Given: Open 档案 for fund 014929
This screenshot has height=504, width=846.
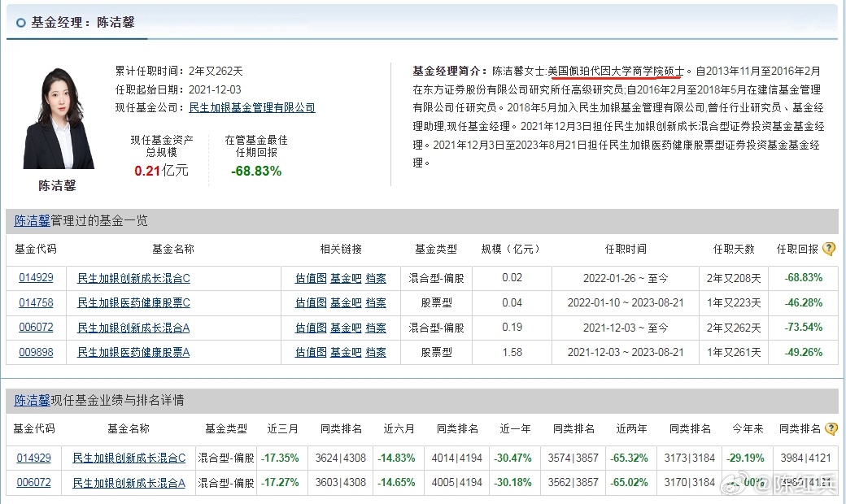Looking at the screenshot, I should tap(376, 278).
